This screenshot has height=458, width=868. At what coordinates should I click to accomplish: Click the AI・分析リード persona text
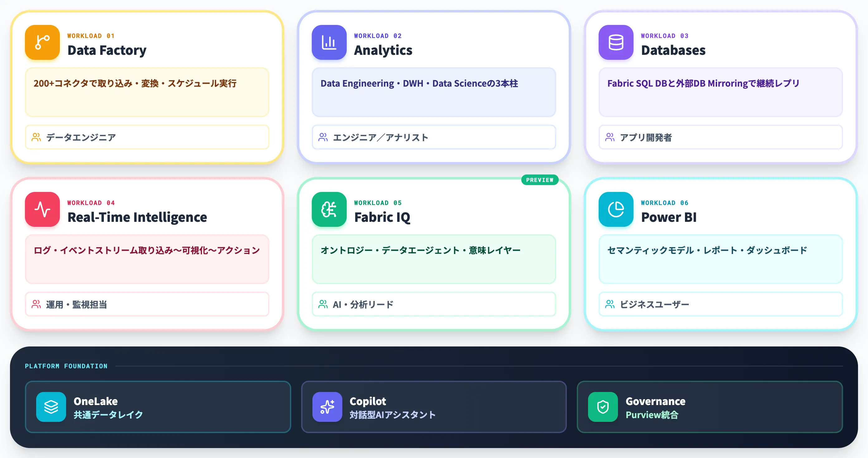click(363, 304)
